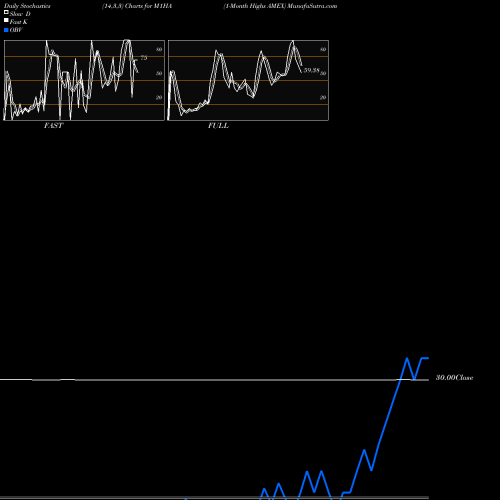Viewport: 500px width, 500px height.
Task: Click the 'Daily Stochastics' title text
Action: click(x=27, y=6)
